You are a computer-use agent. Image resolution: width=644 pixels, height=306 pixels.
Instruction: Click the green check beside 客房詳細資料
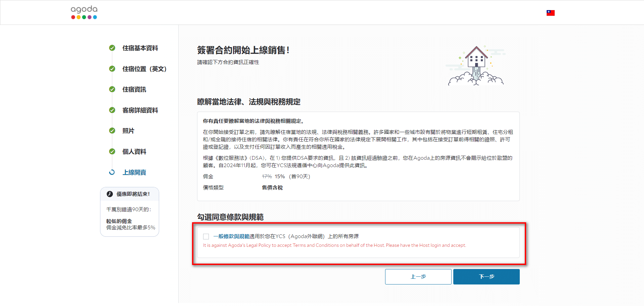[x=112, y=110]
